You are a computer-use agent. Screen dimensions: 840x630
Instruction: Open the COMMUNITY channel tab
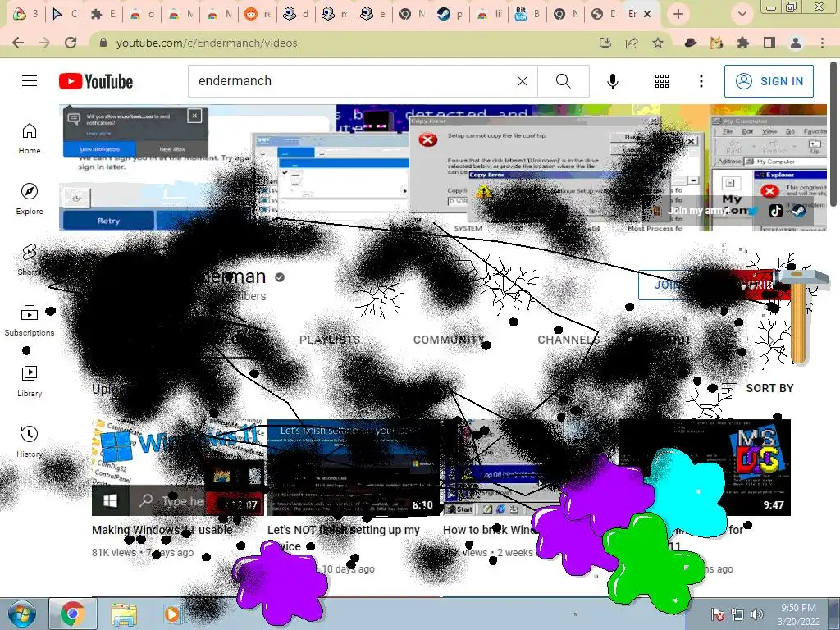pos(449,340)
